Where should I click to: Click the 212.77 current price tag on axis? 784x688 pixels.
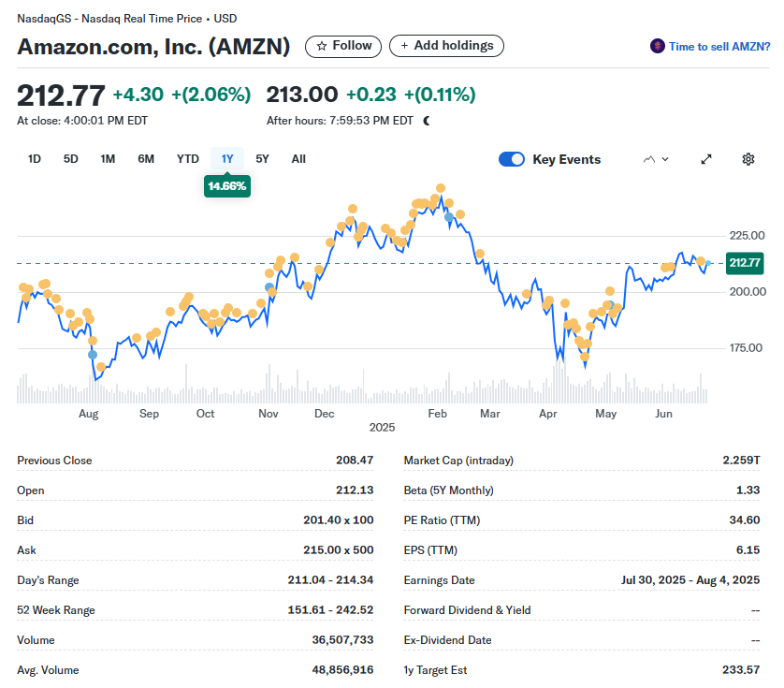(x=745, y=263)
